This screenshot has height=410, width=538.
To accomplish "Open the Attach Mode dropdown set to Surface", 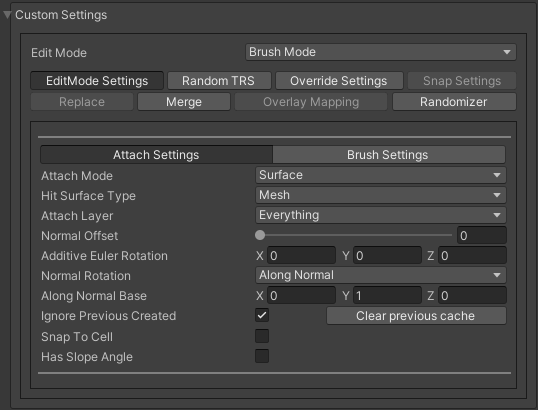I will [x=381, y=175].
